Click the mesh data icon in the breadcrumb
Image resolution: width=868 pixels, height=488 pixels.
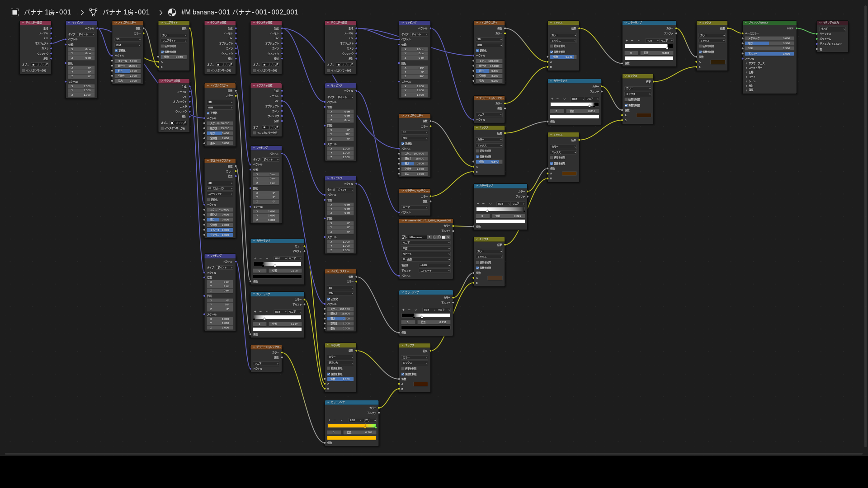tap(94, 12)
